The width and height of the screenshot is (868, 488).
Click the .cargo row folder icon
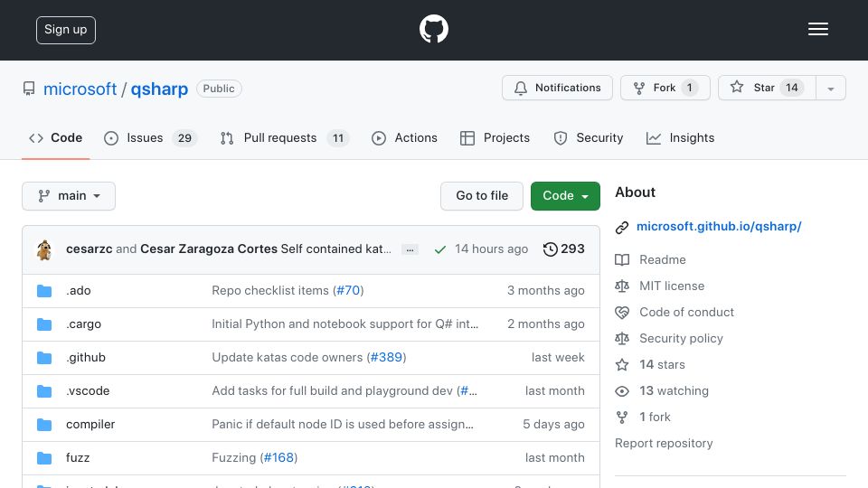pyautogui.click(x=44, y=324)
